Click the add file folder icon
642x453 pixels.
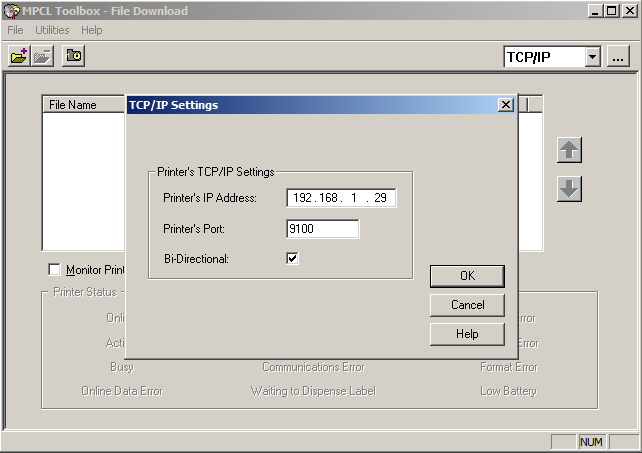(19, 56)
